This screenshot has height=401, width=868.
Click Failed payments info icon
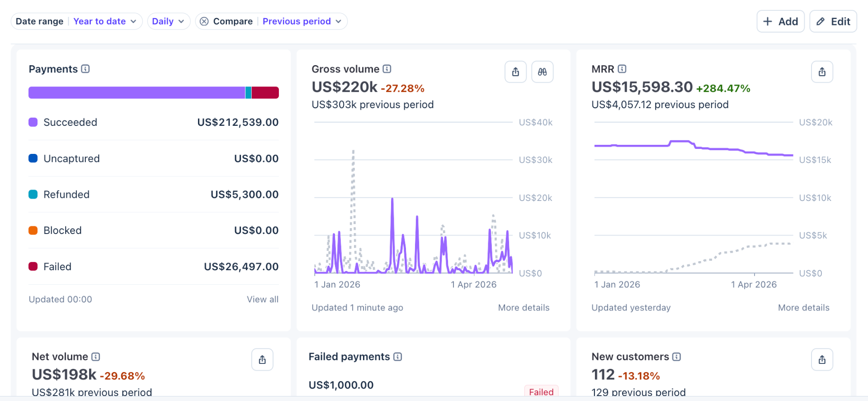click(398, 357)
